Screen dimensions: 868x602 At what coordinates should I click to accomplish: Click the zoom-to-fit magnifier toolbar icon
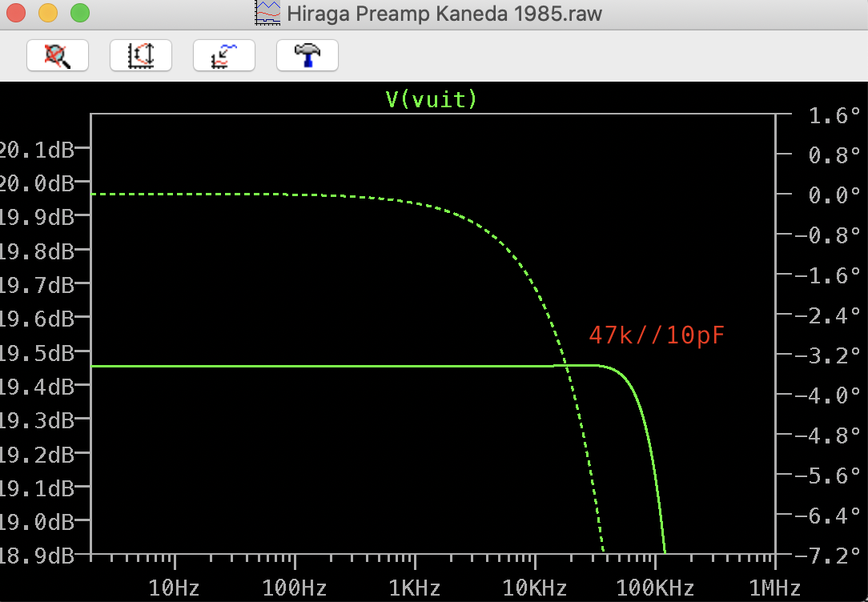58,55
